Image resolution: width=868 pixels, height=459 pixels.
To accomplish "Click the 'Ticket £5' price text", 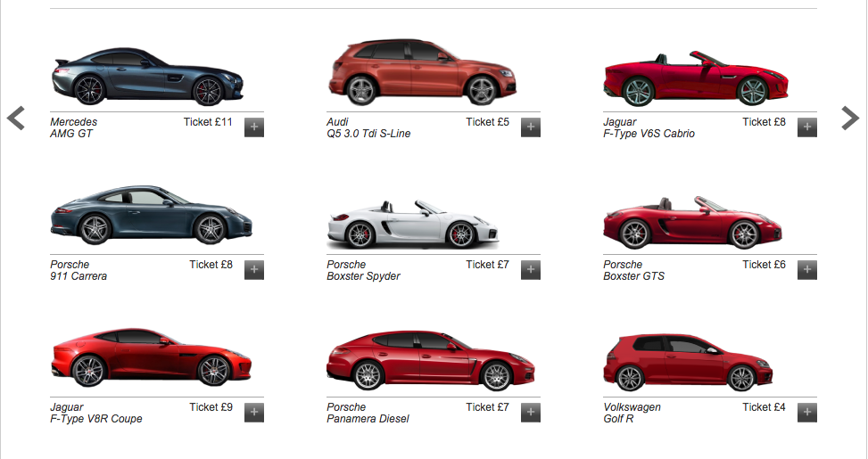I will [488, 122].
